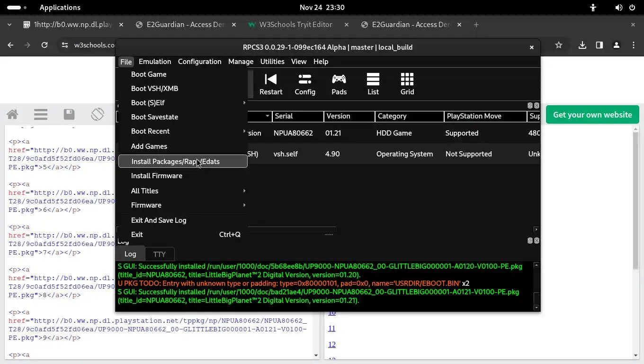Viewport: 644px width, 364px height.
Task: Click link 12 in the result pane
Action: tap(331, 345)
